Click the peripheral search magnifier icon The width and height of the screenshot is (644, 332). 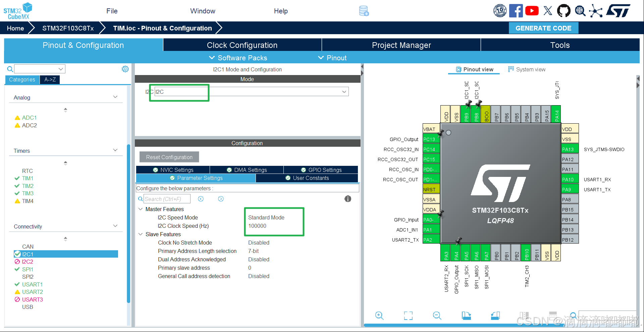[x=10, y=69]
